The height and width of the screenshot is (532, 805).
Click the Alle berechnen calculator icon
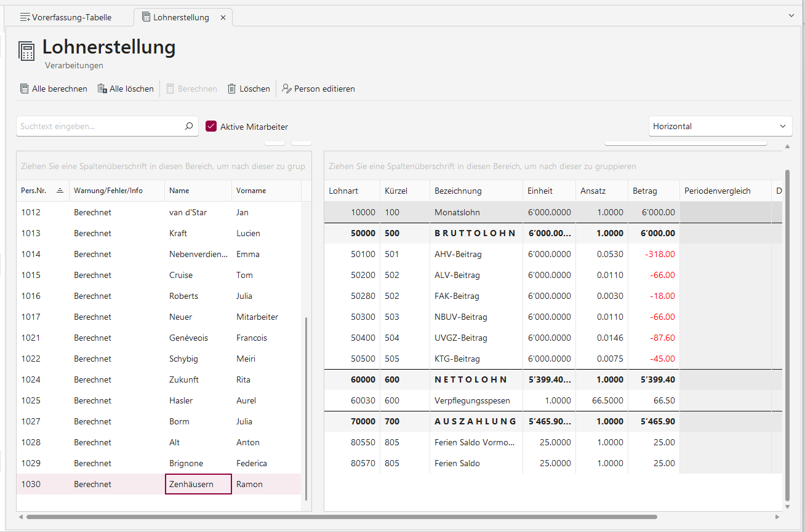pyautogui.click(x=25, y=89)
